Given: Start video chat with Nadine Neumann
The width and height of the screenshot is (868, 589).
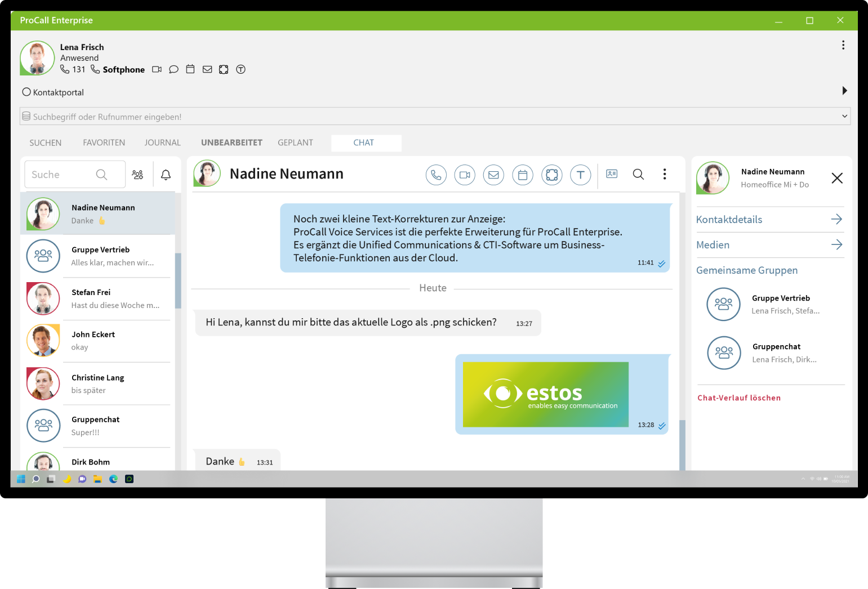Looking at the screenshot, I should coord(465,175).
